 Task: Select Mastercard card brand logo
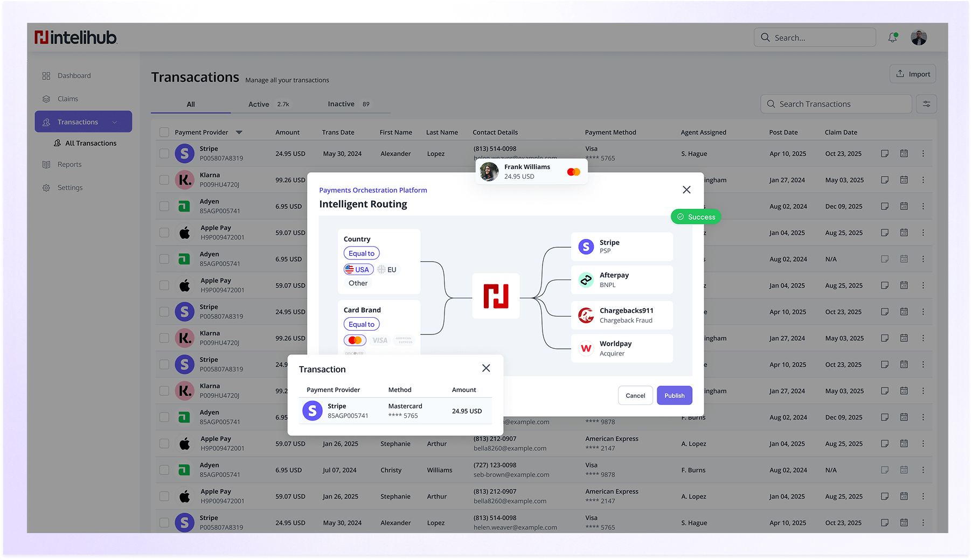(355, 340)
